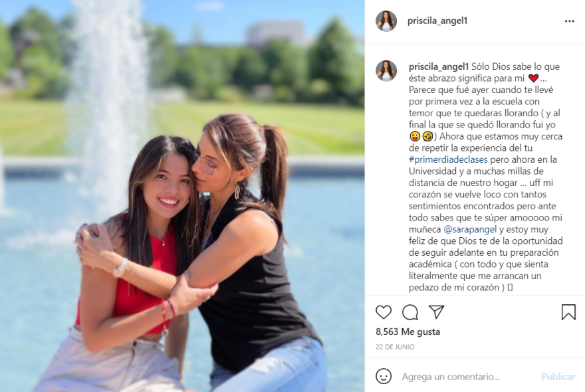Click the caption text starting Sólo Dios sabe
585x392 pixels.
(x=486, y=177)
